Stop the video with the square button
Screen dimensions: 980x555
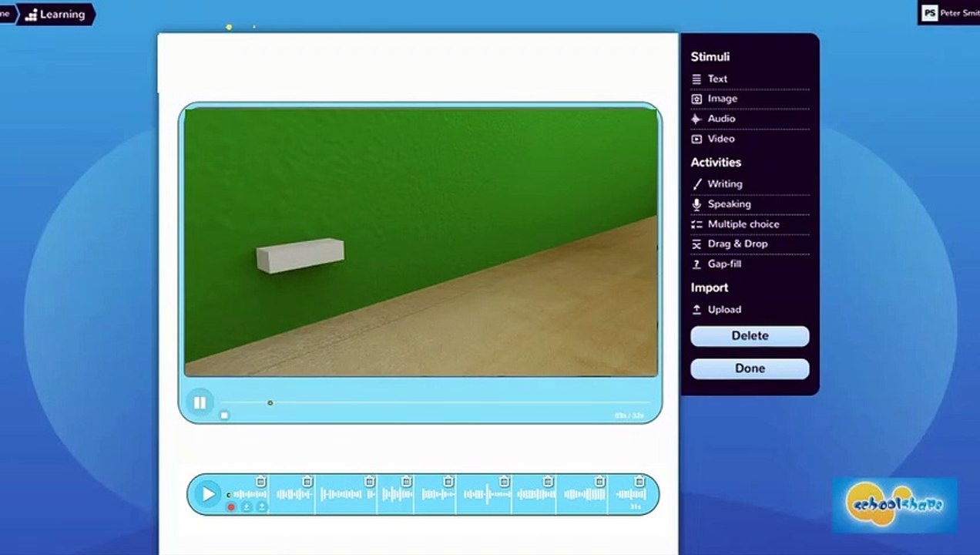tap(224, 415)
